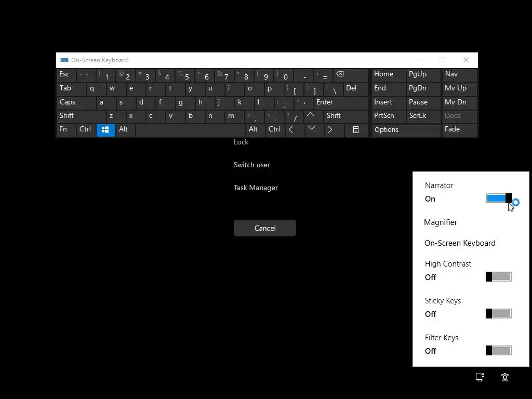Click the Esc key
The width and height of the screenshot is (532, 399).
pos(66,75)
